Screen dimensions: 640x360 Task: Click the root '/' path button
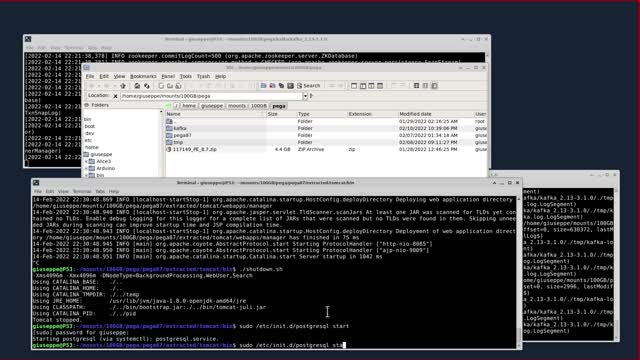176,106
